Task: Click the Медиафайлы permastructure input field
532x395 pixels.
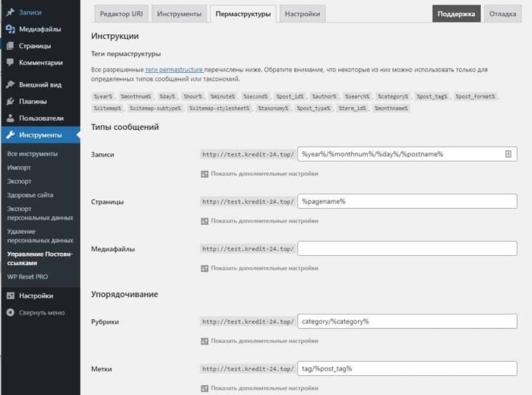Action: [407, 248]
